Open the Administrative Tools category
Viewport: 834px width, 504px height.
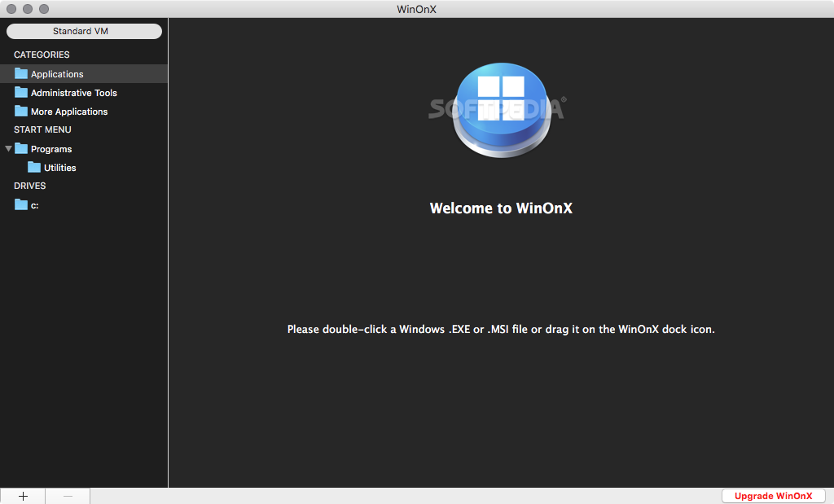click(x=74, y=93)
